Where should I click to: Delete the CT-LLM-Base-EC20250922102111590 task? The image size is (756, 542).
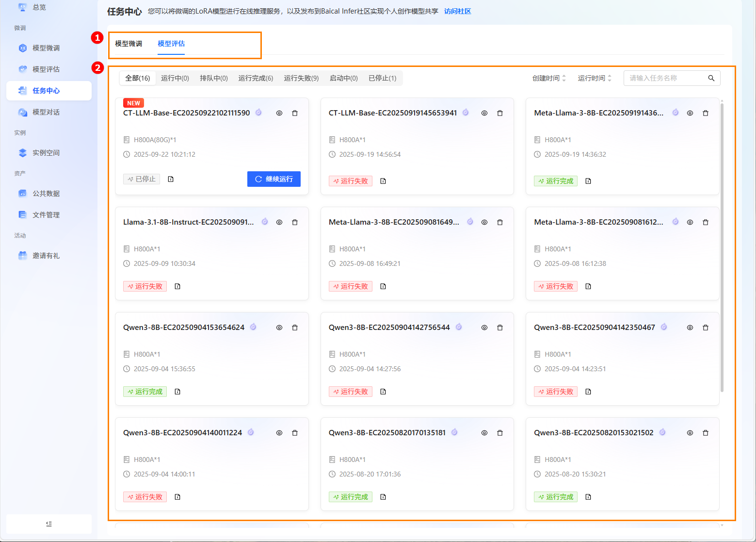[x=295, y=113]
